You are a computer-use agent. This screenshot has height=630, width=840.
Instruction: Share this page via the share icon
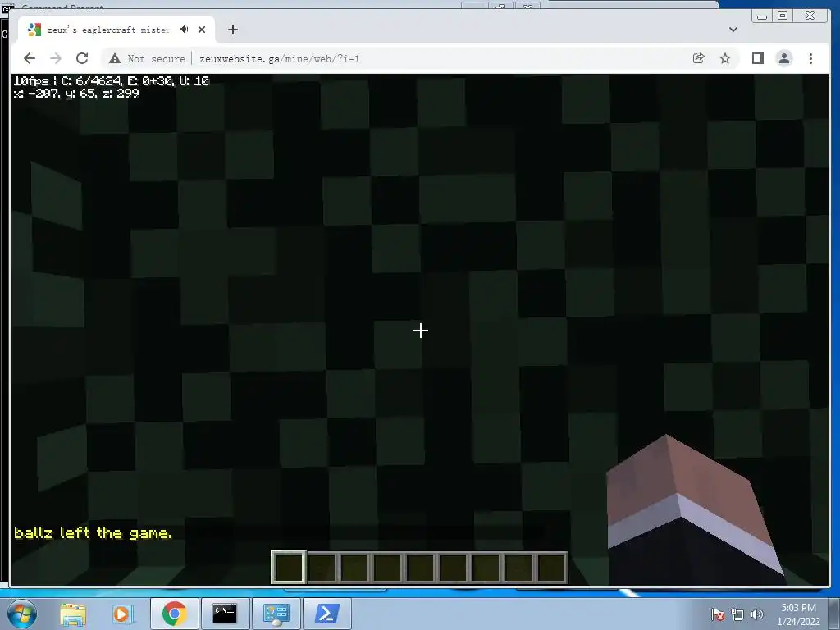point(698,58)
